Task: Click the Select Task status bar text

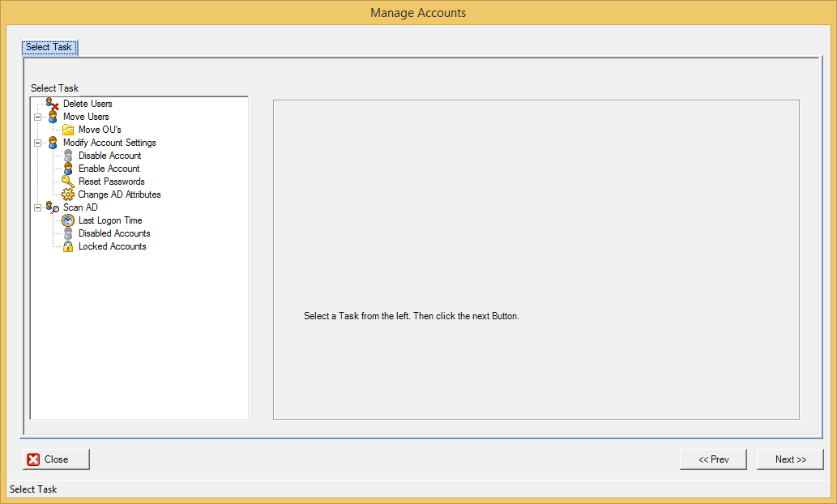Action: [33, 489]
